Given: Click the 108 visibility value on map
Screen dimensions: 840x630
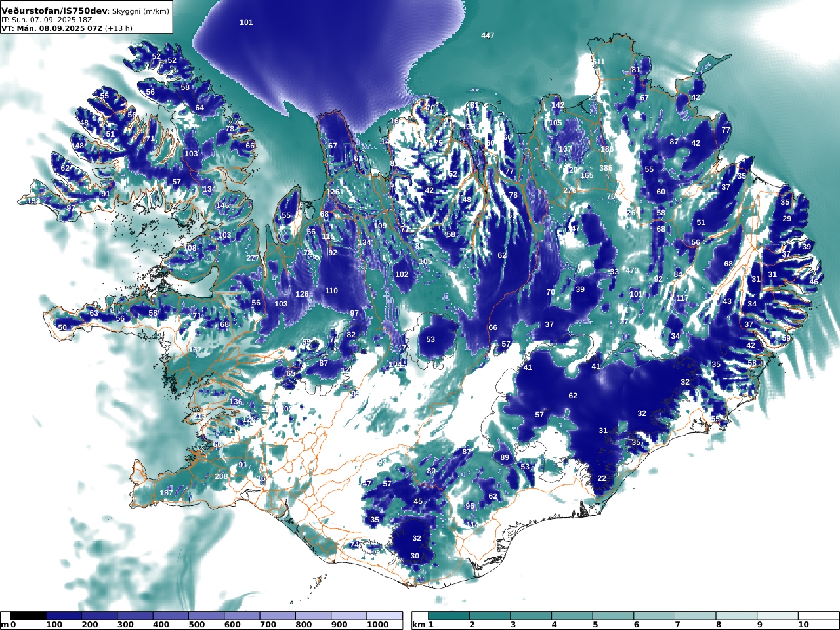Looking at the screenshot, I should pyautogui.click(x=190, y=248).
